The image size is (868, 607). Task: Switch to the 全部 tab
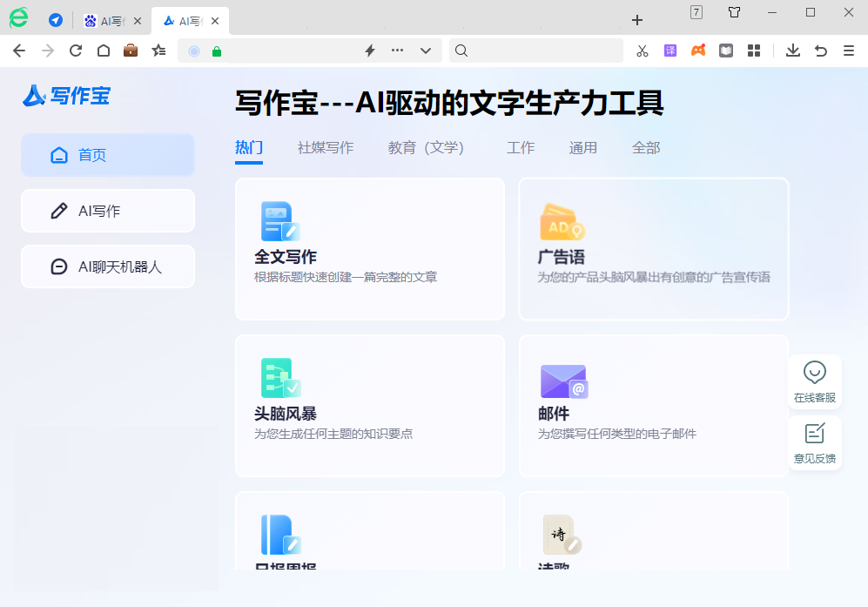646,148
